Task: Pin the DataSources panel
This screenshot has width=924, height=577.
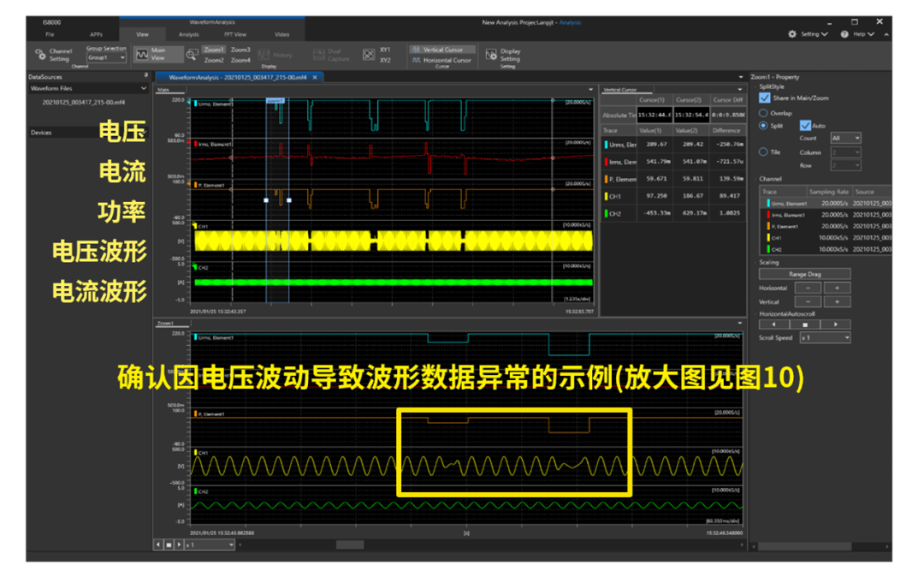Action: pos(145,76)
